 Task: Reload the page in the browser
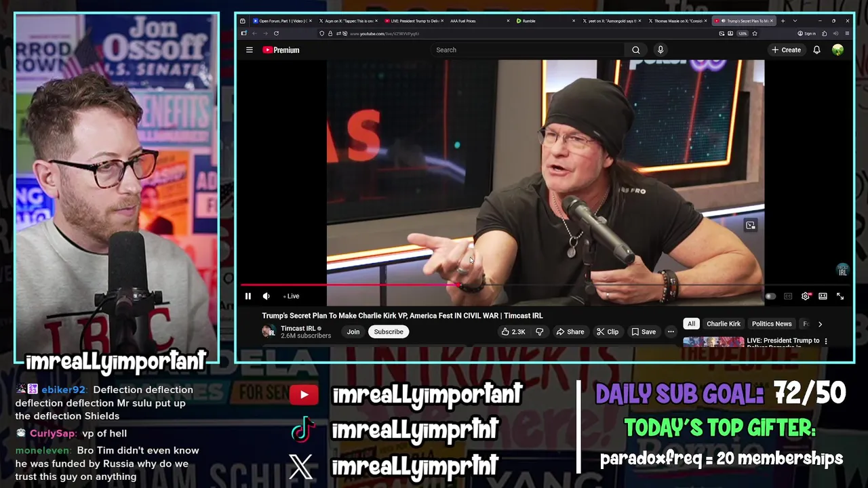pyautogui.click(x=276, y=33)
